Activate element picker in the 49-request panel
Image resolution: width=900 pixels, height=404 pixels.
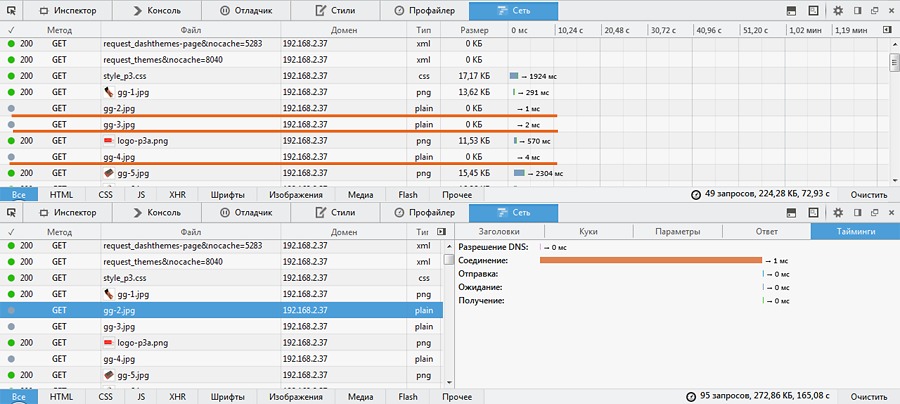(11, 10)
